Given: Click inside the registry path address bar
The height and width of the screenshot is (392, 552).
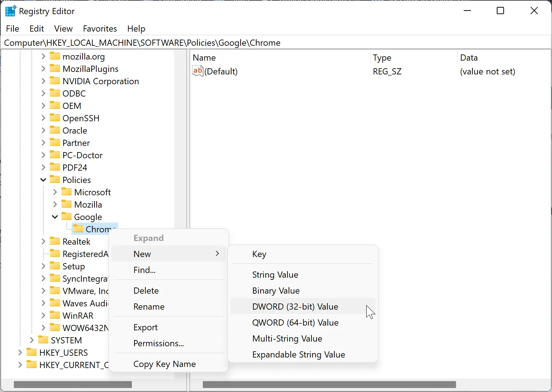Looking at the screenshot, I should [254, 42].
